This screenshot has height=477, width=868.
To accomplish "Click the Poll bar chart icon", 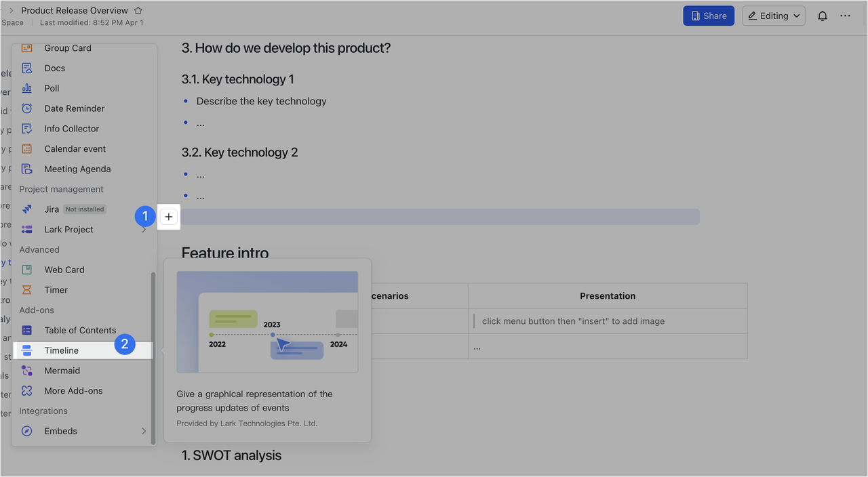I will (26, 88).
